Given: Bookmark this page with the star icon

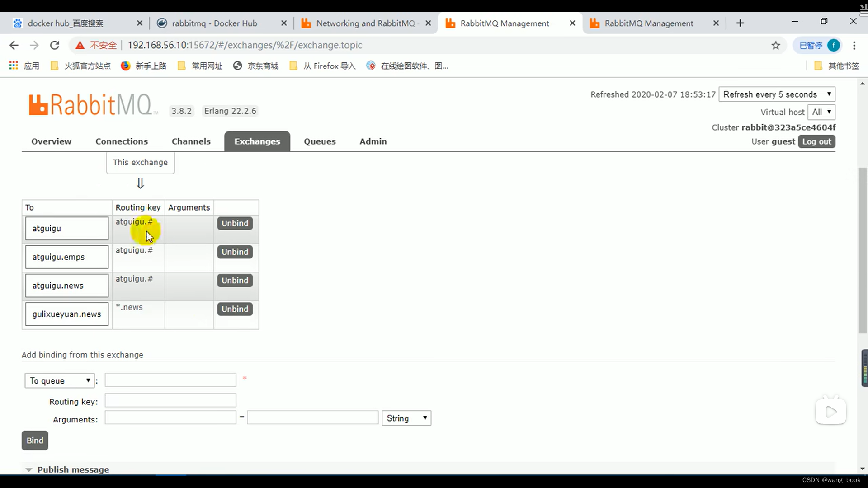Looking at the screenshot, I should coord(776,45).
